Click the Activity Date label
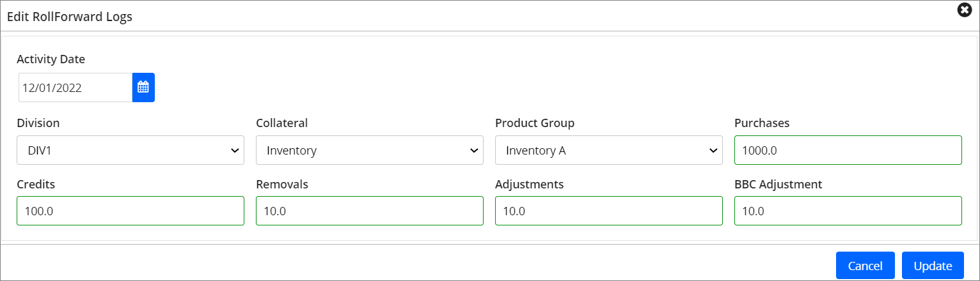Screen dimensions: 980x281 coord(51,59)
